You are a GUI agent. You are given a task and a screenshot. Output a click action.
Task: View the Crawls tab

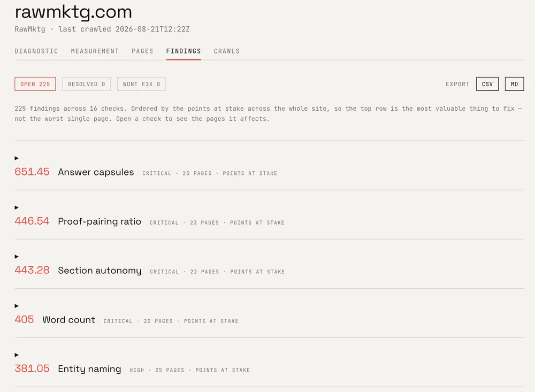(x=227, y=51)
